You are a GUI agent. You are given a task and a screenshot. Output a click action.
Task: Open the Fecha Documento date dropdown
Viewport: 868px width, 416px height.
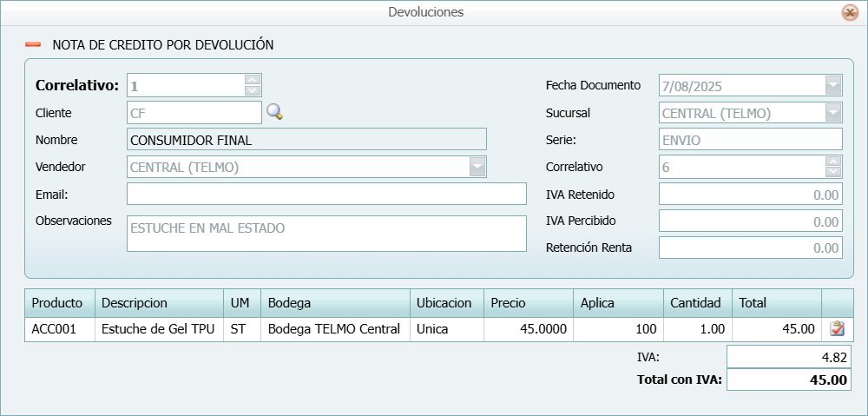(x=833, y=85)
